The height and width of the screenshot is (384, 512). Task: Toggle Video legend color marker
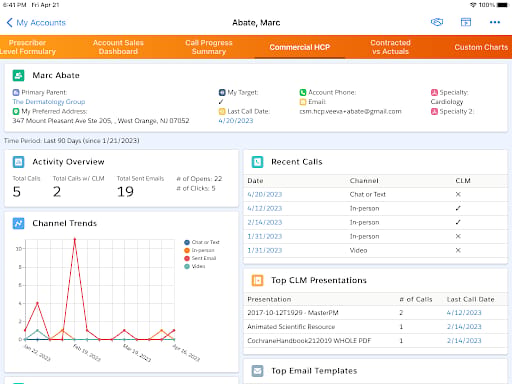click(187, 266)
